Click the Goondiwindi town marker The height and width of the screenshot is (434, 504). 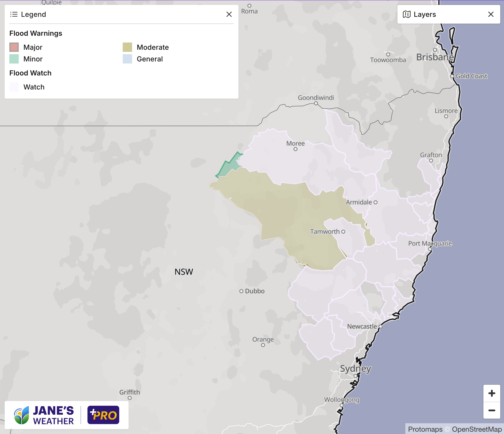pyautogui.click(x=316, y=103)
